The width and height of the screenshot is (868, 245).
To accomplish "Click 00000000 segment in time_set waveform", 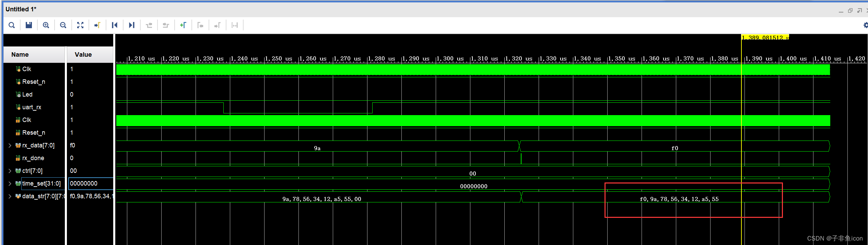I will pos(473,186).
